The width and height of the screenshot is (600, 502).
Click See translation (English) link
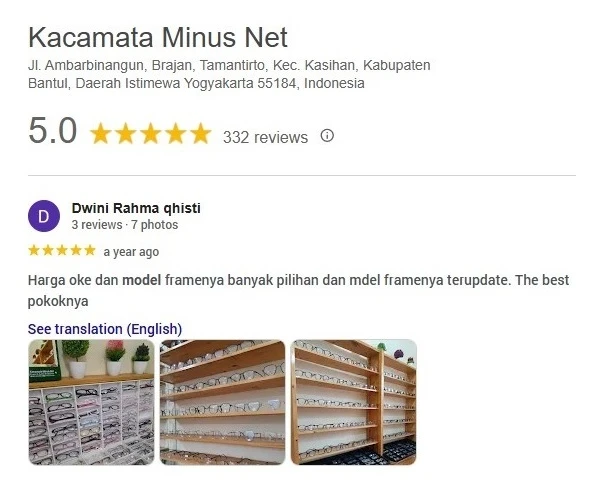(x=105, y=329)
